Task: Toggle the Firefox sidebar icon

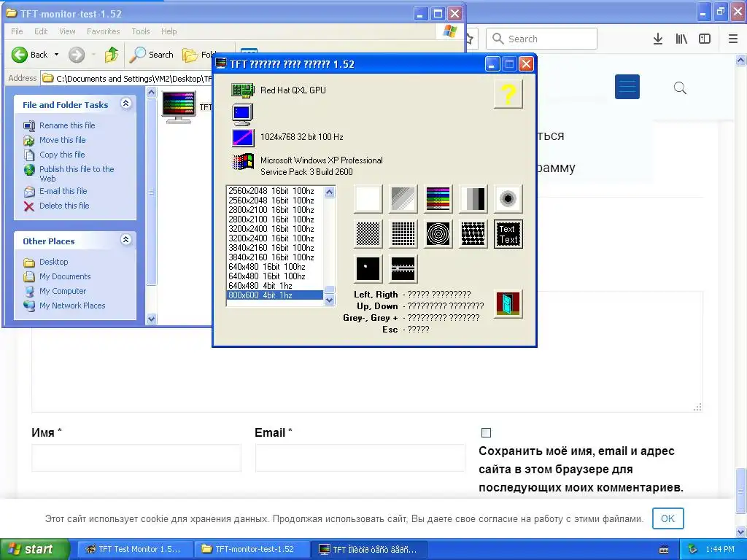Action: (x=705, y=39)
